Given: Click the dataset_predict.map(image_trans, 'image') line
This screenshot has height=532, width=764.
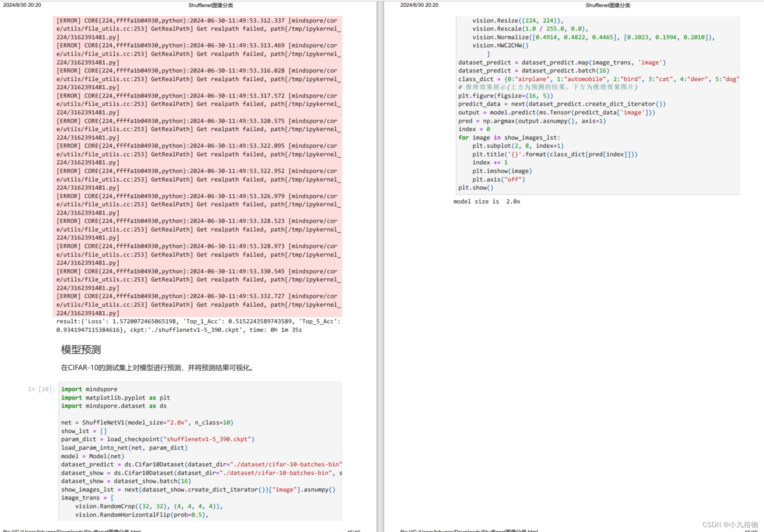Looking at the screenshot, I should 562,63.
